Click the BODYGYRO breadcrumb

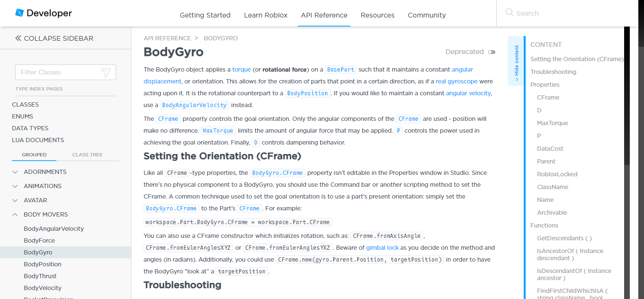coord(221,38)
